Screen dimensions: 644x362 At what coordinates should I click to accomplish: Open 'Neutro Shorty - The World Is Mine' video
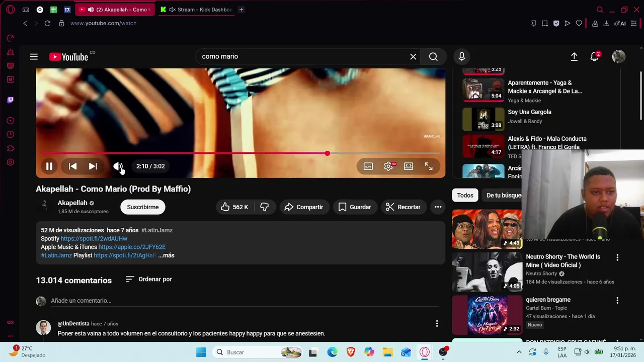563,261
